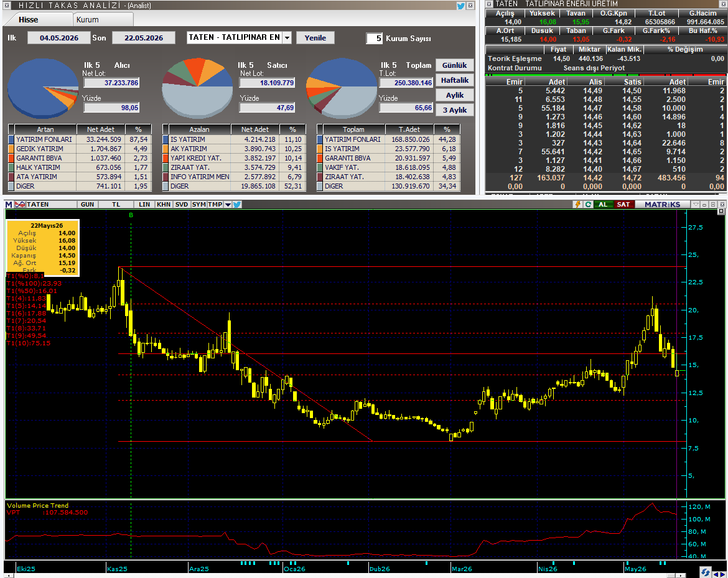Click the Alıcı pie chart

click(43, 88)
